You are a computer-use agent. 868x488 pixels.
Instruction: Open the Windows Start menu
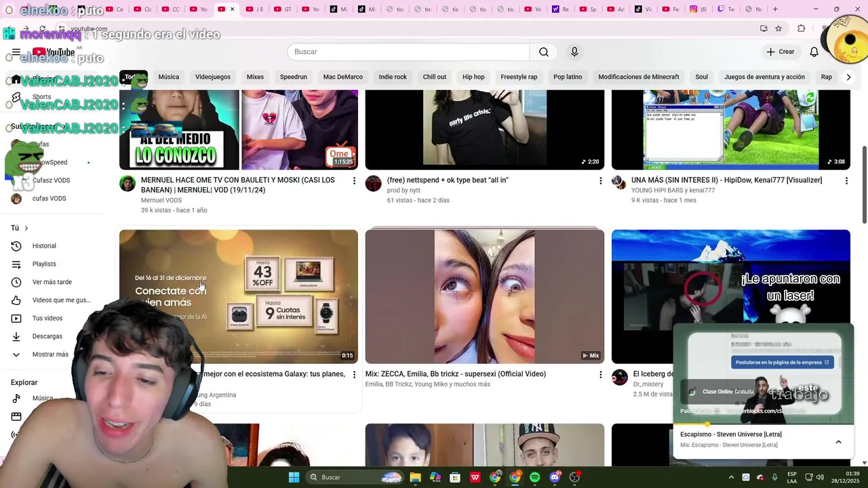pos(294,477)
